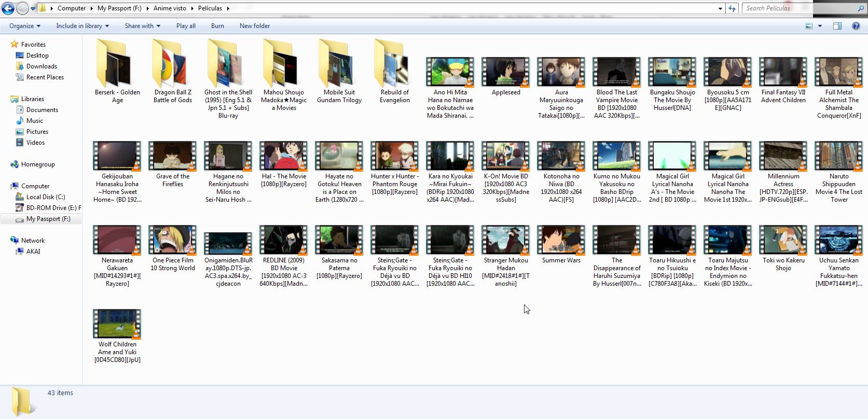Open the Include in library dropdown
Image resolution: width=868 pixels, height=419 pixels.
pyautogui.click(x=82, y=26)
